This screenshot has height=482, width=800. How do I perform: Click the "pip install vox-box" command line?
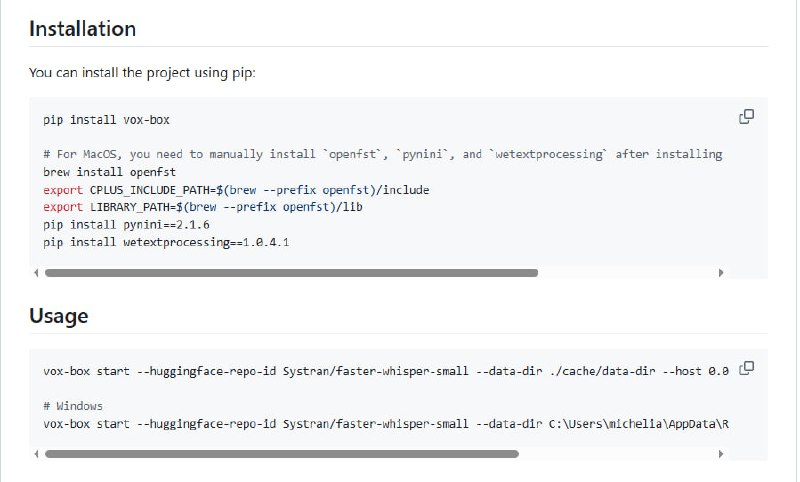(106, 120)
